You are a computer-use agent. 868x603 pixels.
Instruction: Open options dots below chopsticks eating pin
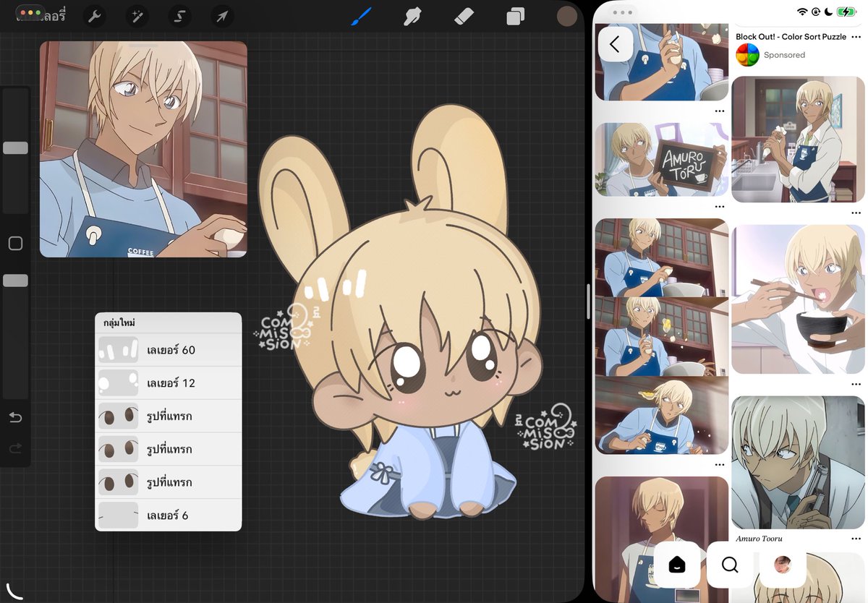pyautogui.click(x=856, y=385)
